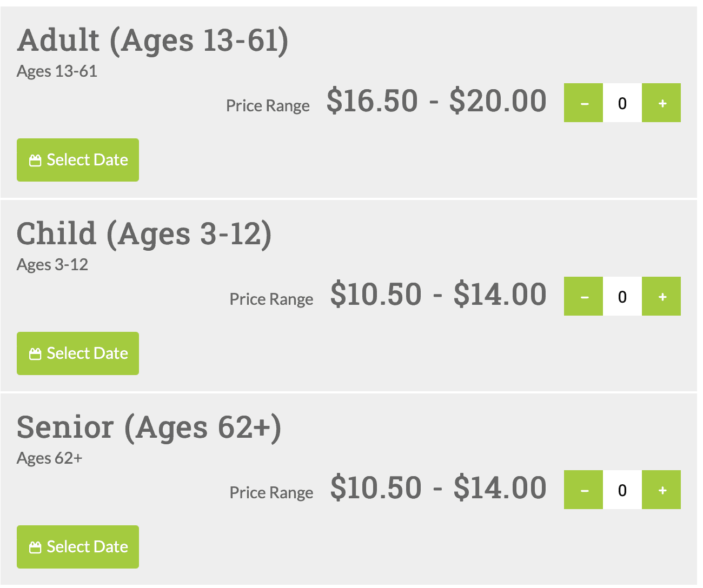Choose Select Date under Child (Ages 3-12)
Image resolution: width=703 pixels, height=588 pixels.
[x=78, y=353]
